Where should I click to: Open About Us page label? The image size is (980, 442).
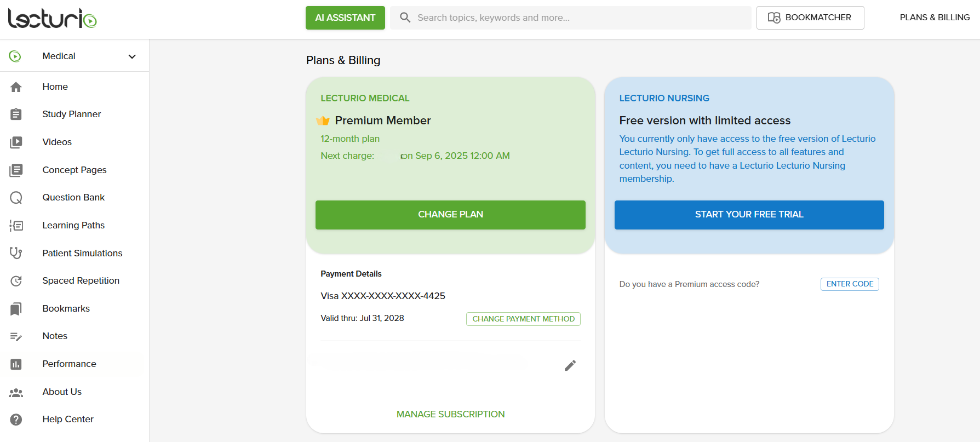pos(62,392)
